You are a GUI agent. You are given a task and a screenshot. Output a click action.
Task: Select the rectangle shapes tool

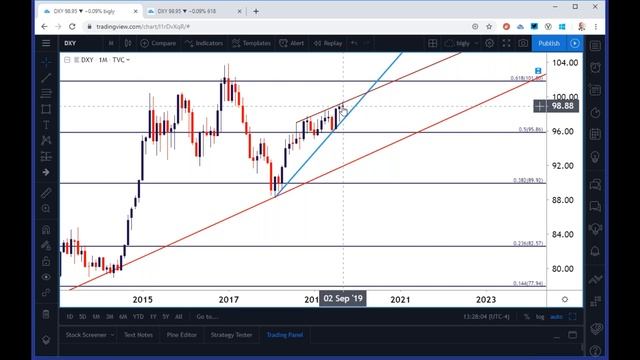(46, 109)
